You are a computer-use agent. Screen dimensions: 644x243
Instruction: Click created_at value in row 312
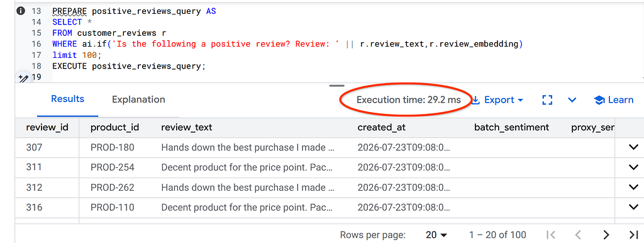pos(404,188)
